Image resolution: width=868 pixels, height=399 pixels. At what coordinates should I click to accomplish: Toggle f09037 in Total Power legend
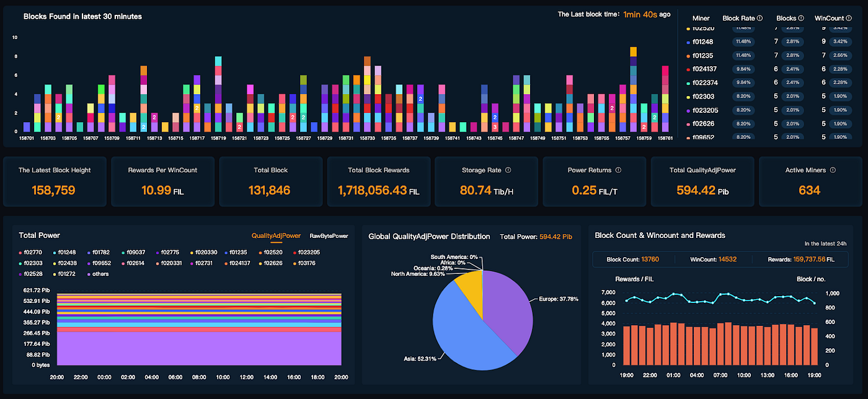[x=133, y=252]
